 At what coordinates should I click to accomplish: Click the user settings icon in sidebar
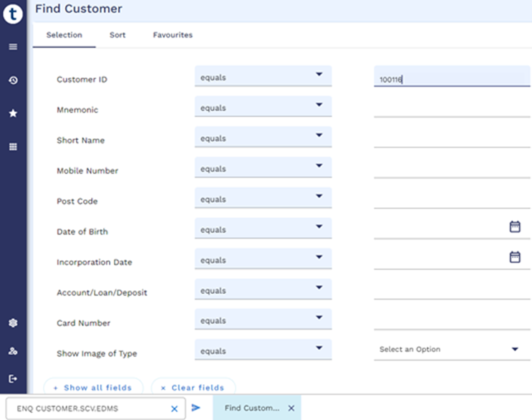13,351
